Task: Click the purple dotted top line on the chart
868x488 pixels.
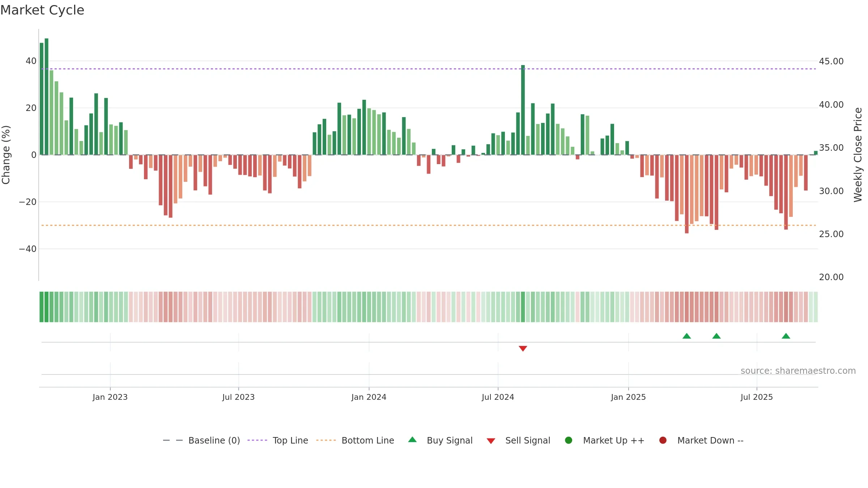Action: (x=429, y=69)
